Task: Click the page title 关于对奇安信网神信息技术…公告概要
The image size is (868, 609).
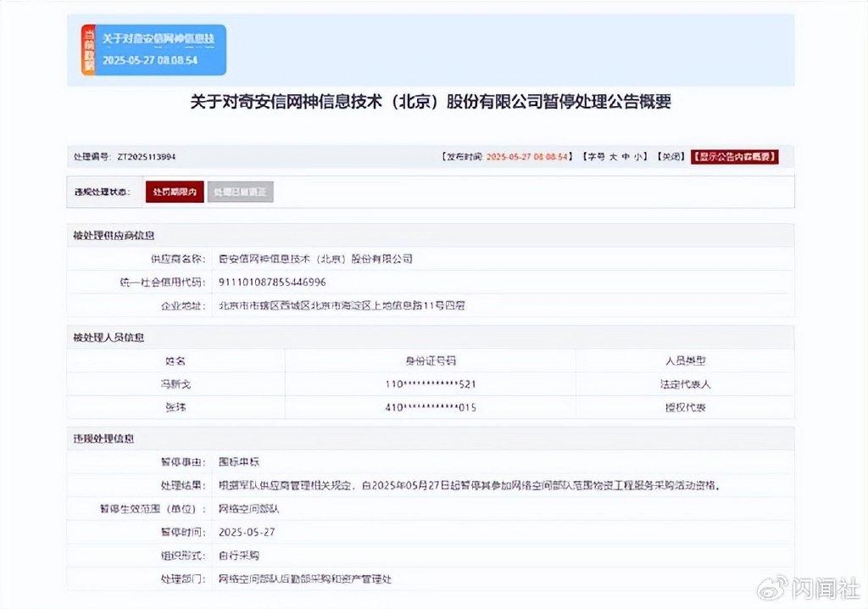Action: [x=431, y=102]
